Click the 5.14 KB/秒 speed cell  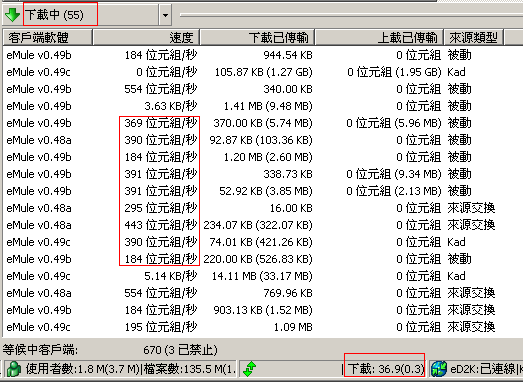pyautogui.click(x=170, y=276)
